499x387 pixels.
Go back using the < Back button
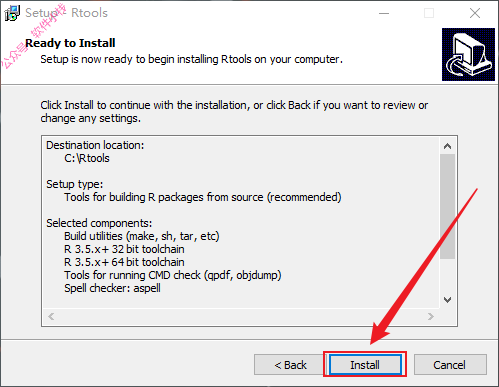click(290, 365)
